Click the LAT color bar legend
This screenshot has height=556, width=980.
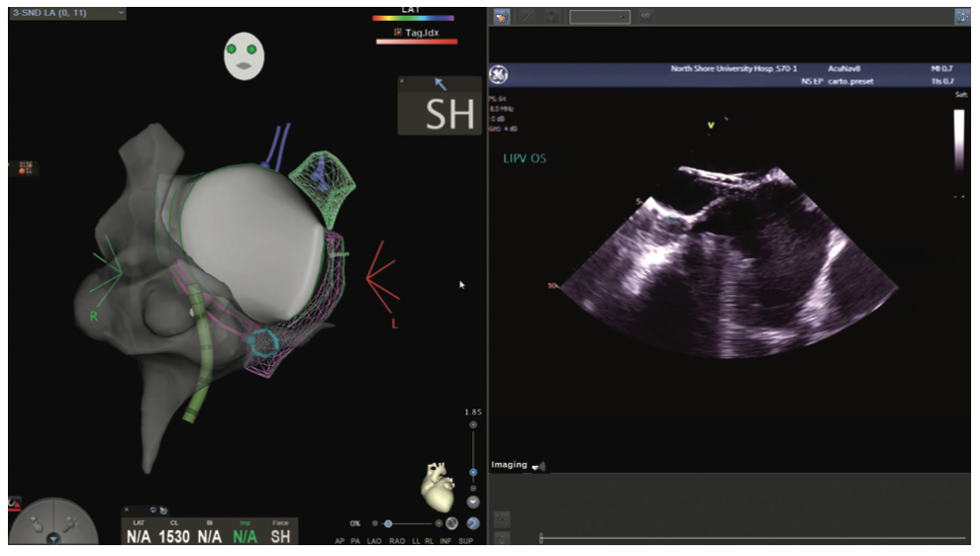point(413,18)
